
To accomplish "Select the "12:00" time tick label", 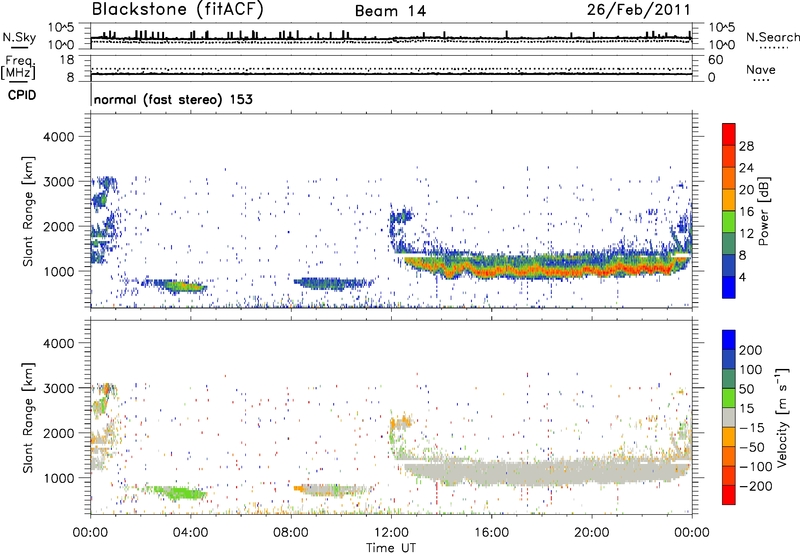I will coord(391,533).
